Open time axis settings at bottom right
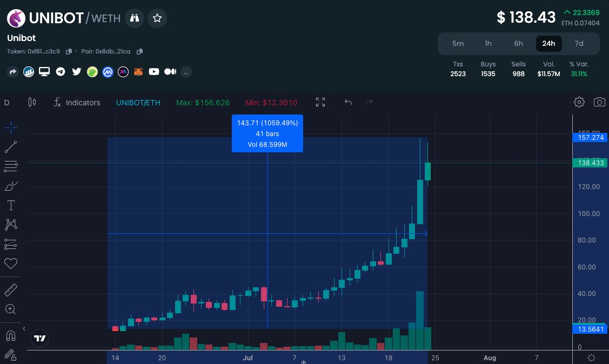The height and width of the screenshot is (364, 609). point(591,358)
